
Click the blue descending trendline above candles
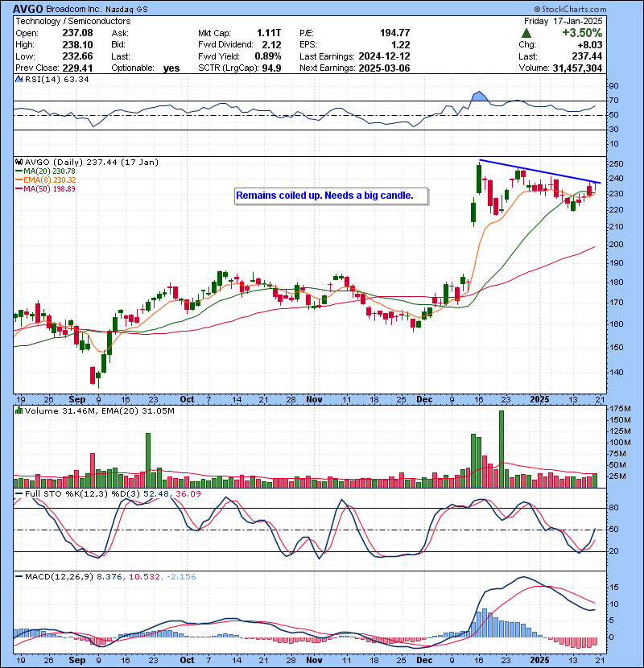point(540,171)
